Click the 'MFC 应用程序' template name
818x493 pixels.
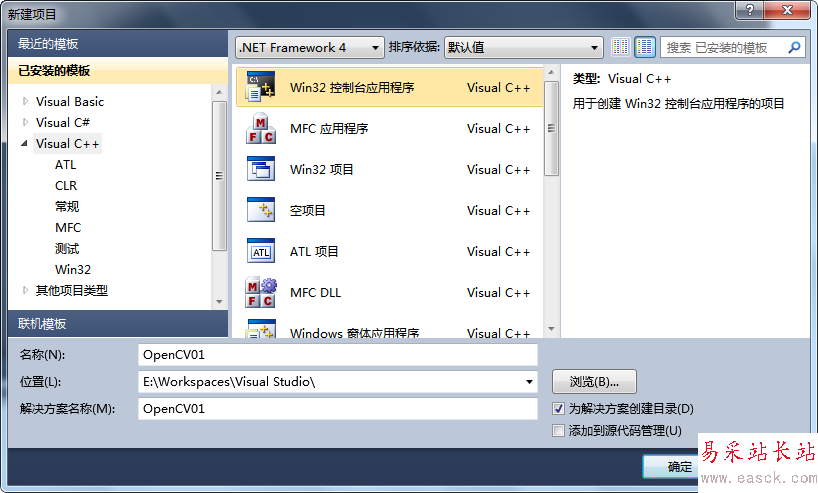click(x=329, y=128)
